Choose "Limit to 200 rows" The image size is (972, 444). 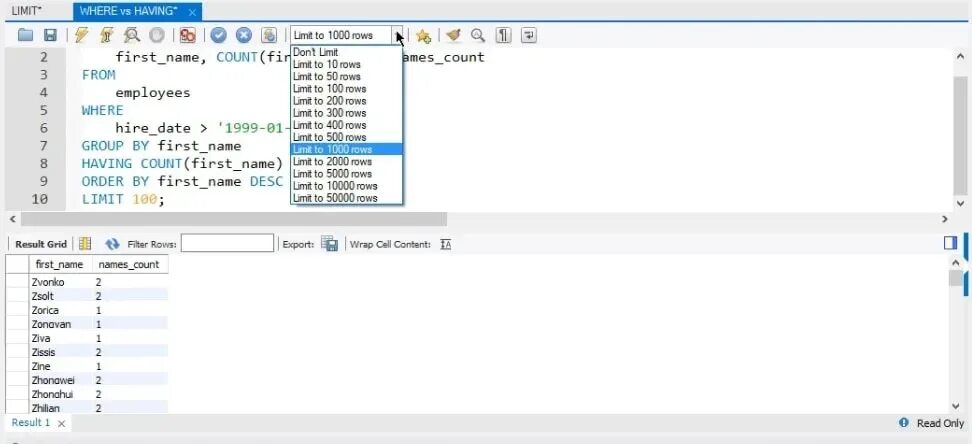click(347, 100)
